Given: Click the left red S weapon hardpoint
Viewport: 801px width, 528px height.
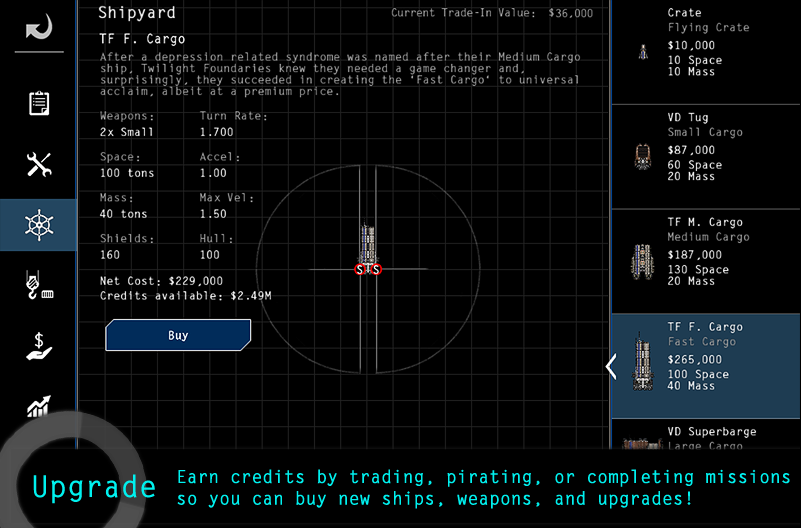Looking at the screenshot, I should [x=360, y=269].
